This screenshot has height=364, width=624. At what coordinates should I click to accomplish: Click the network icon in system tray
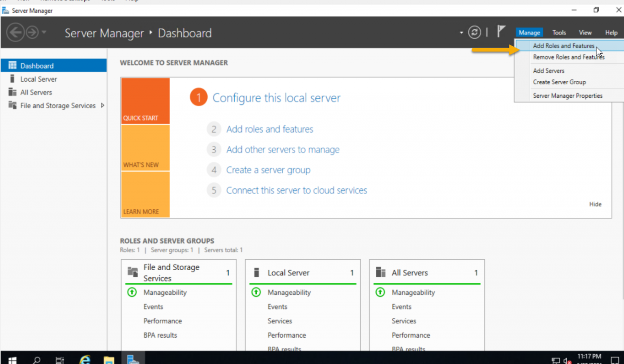coord(555,360)
